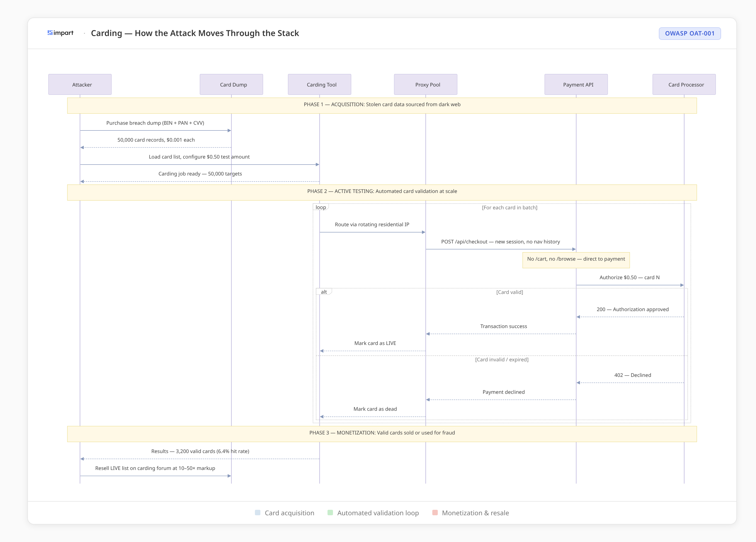
Task: Click the Automated validation loop green swatch
Action: 330,513
